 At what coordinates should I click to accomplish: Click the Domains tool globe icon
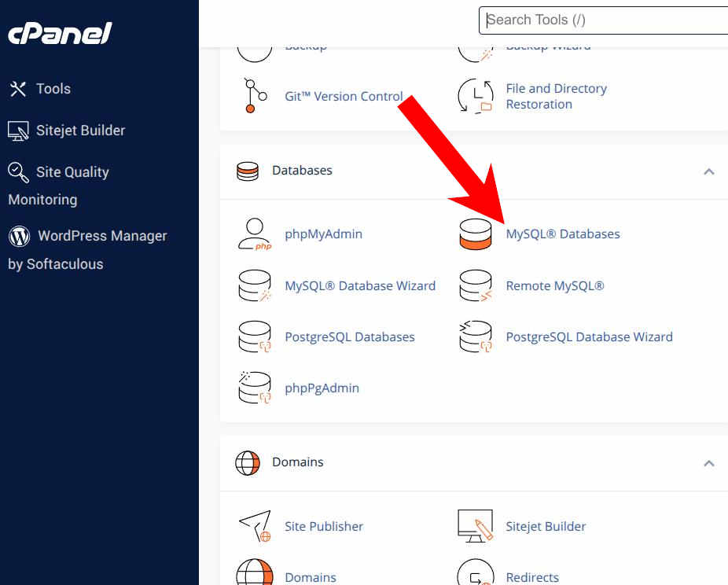255,572
